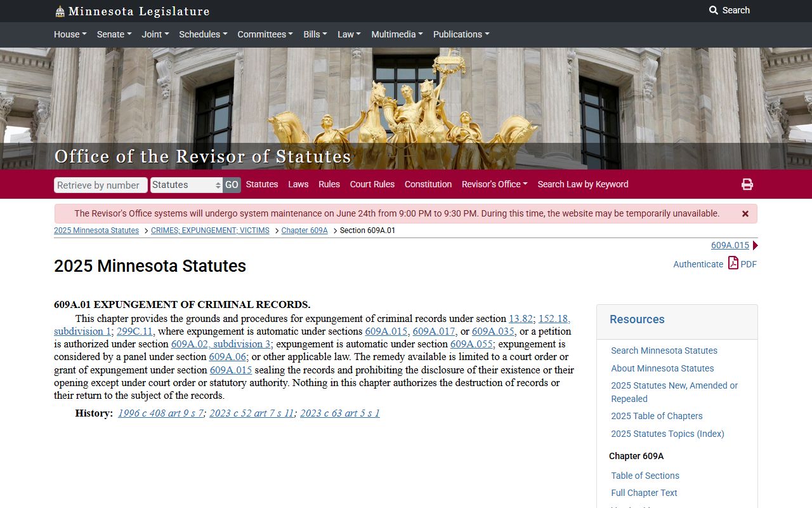Open Court Rules in the red bar

(372, 184)
